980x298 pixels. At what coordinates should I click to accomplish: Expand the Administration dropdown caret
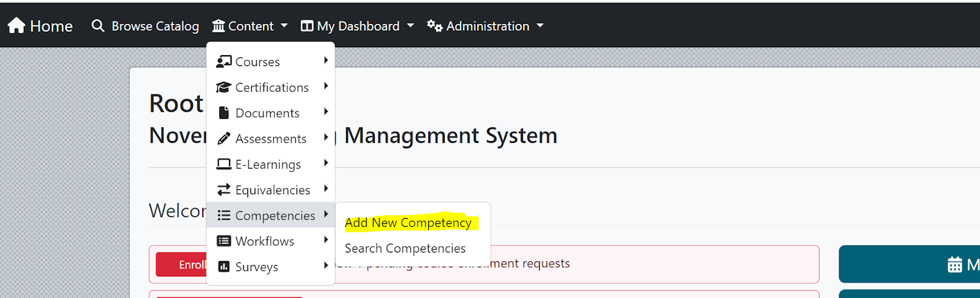tap(540, 26)
